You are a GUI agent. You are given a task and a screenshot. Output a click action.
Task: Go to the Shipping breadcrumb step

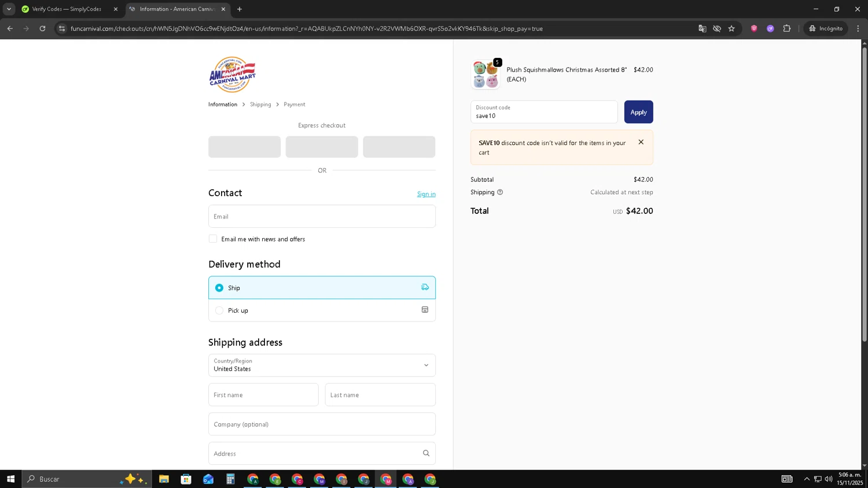[260, 105]
